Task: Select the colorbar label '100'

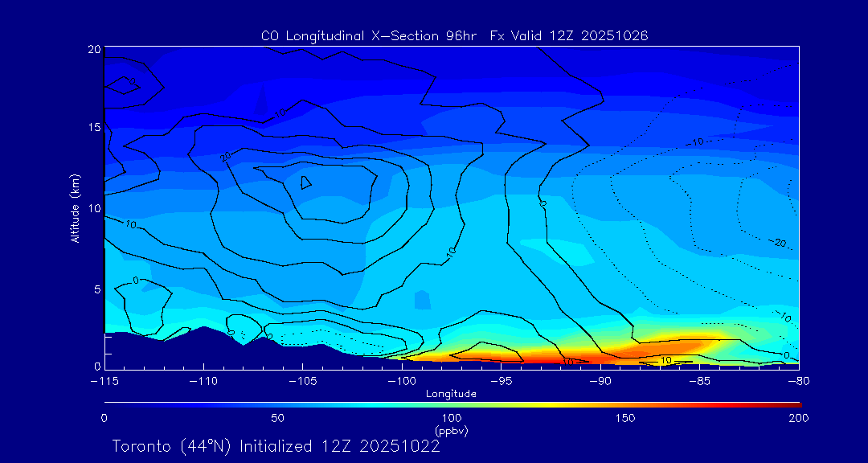Action: [x=452, y=418]
